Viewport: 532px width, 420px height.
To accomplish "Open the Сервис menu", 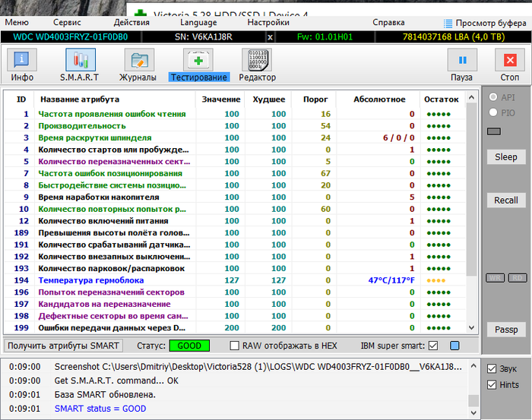I will click(x=68, y=23).
